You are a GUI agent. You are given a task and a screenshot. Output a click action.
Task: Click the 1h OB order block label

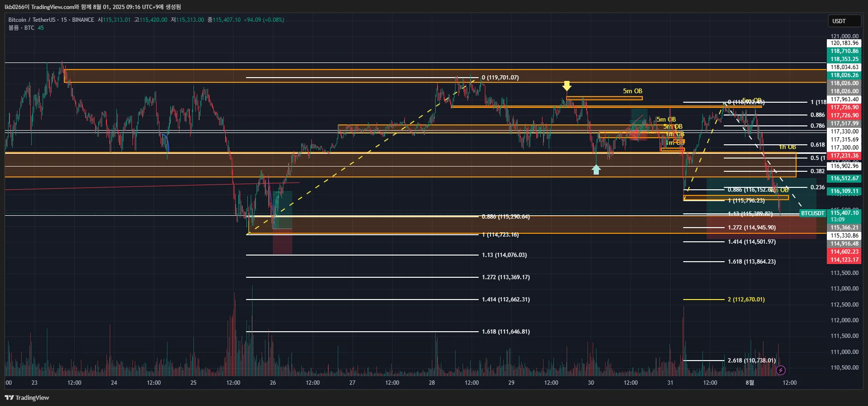(x=788, y=147)
